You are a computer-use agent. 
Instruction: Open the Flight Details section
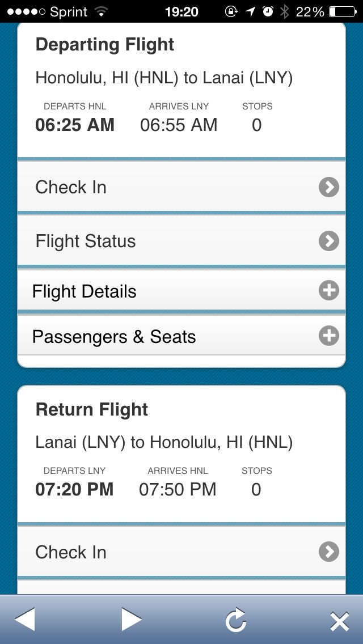85,291
